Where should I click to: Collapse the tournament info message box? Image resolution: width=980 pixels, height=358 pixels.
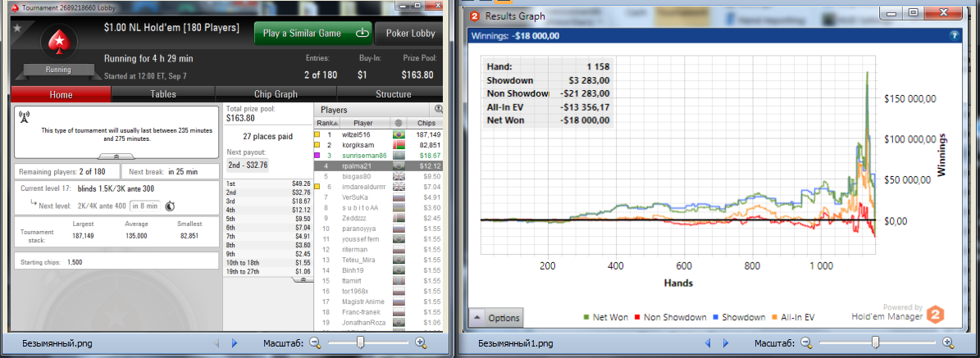(116, 155)
